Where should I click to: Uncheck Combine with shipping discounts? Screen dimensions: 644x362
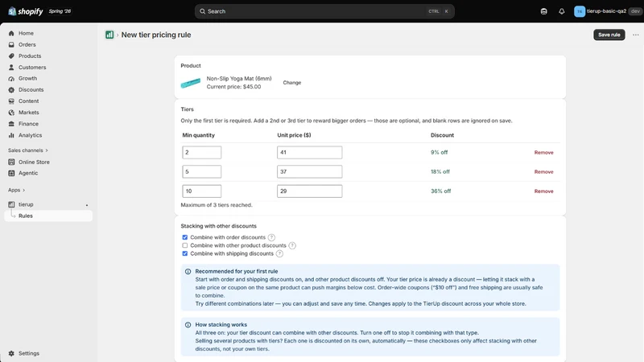tap(185, 253)
